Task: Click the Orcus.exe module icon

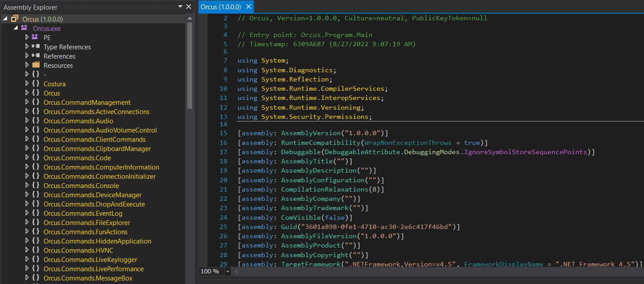Action: click(25, 28)
